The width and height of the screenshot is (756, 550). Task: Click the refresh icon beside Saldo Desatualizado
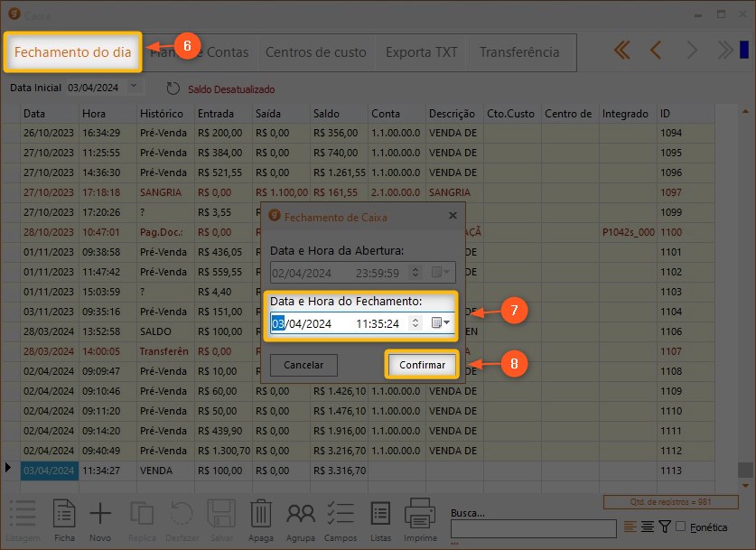click(x=173, y=89)
